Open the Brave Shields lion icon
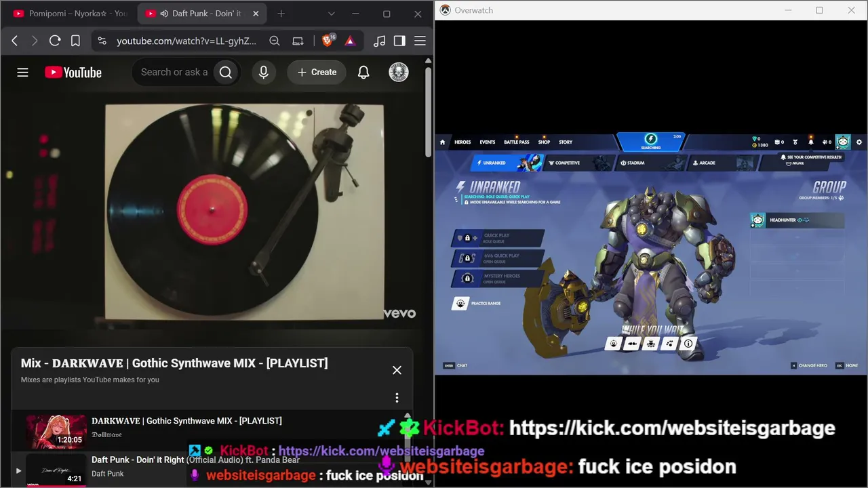 pos(328,41)
